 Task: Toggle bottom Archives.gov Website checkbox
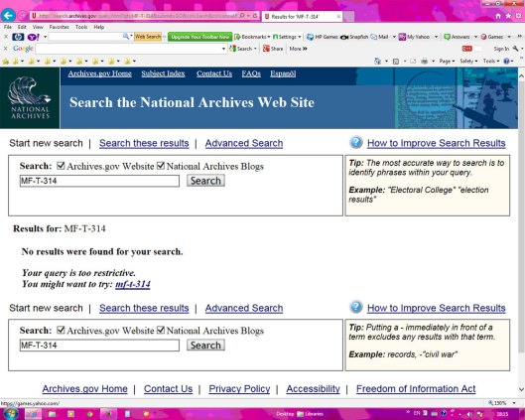pos(61,330)
